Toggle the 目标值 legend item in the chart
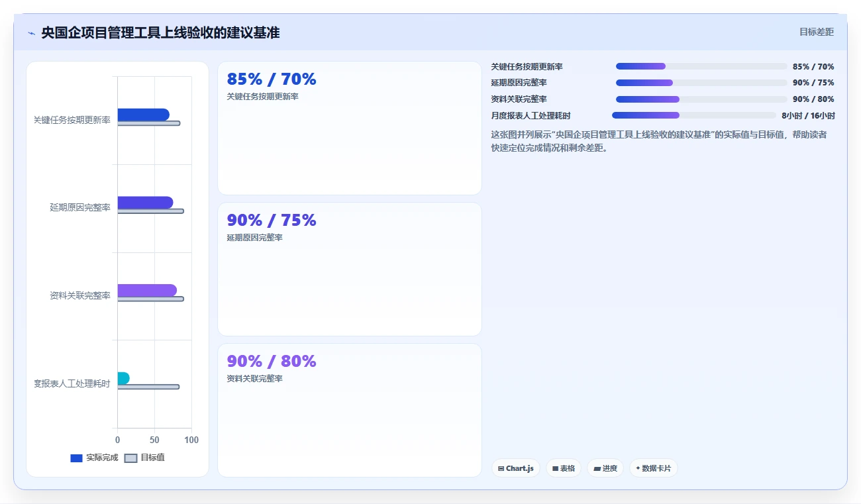The width and height of the screenshot is (861, 504). pyautogui.click(x=144, y=458)
